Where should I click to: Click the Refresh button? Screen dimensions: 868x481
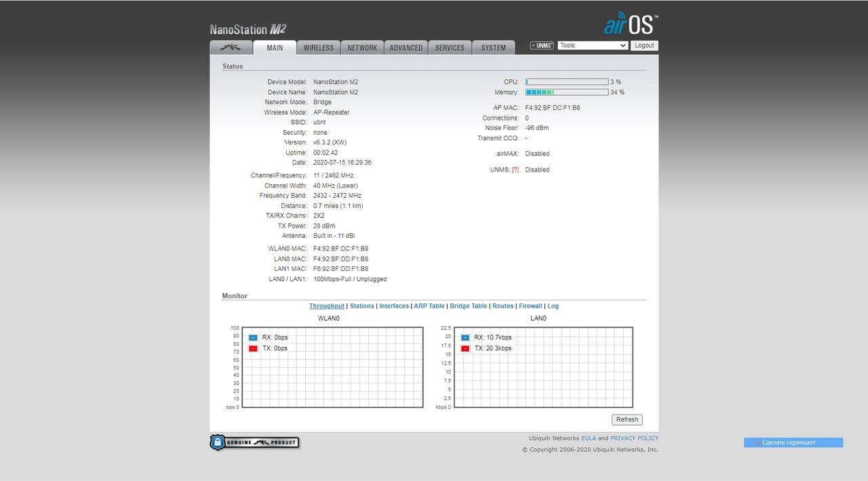[627, 419]
